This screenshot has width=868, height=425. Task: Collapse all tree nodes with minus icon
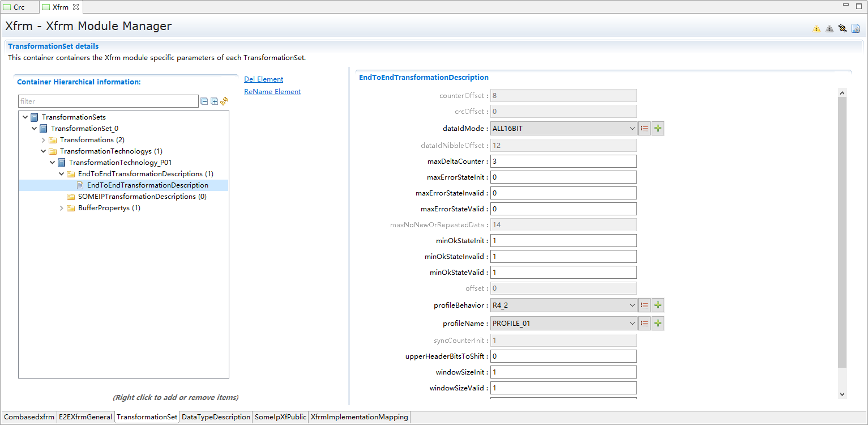pyautogui.click(x=204, y=101)
